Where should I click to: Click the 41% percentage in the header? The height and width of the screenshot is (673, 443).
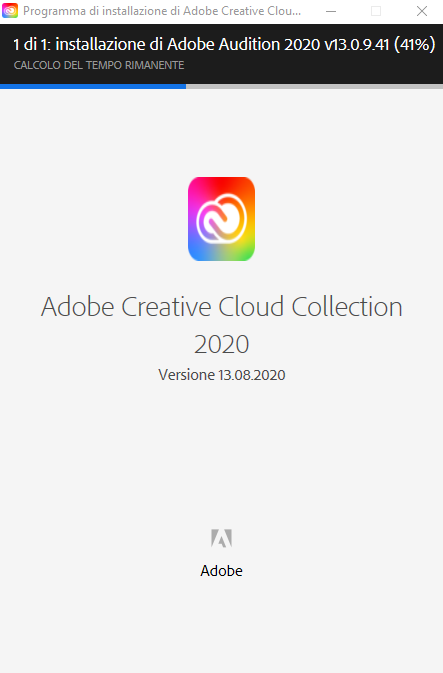click(414, 44)
